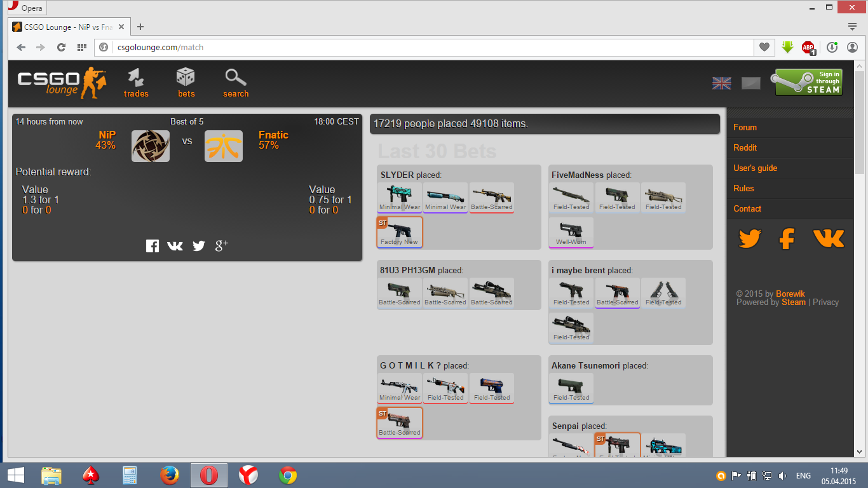Open the Contact sidebar link
Viewport: 868px width, 488px height.
tap(747, 208)
